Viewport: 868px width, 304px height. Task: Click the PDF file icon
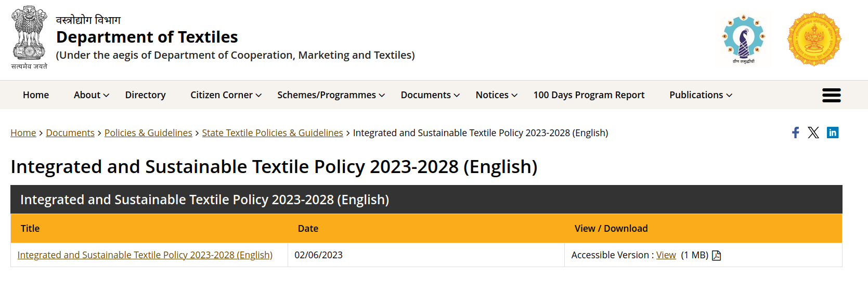[x=716, y=255]
